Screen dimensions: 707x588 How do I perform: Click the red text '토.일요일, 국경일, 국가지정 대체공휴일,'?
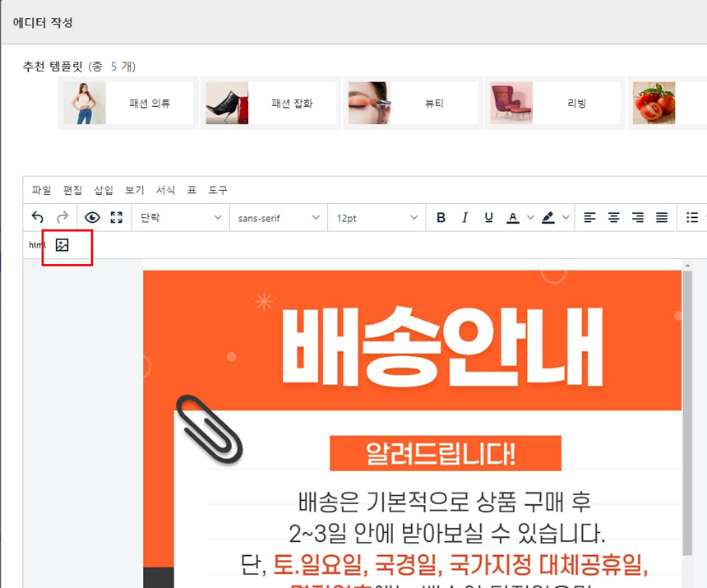tap(461, 564)
